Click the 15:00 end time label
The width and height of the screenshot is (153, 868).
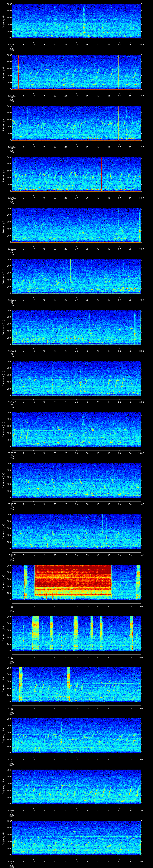(141, 708)
